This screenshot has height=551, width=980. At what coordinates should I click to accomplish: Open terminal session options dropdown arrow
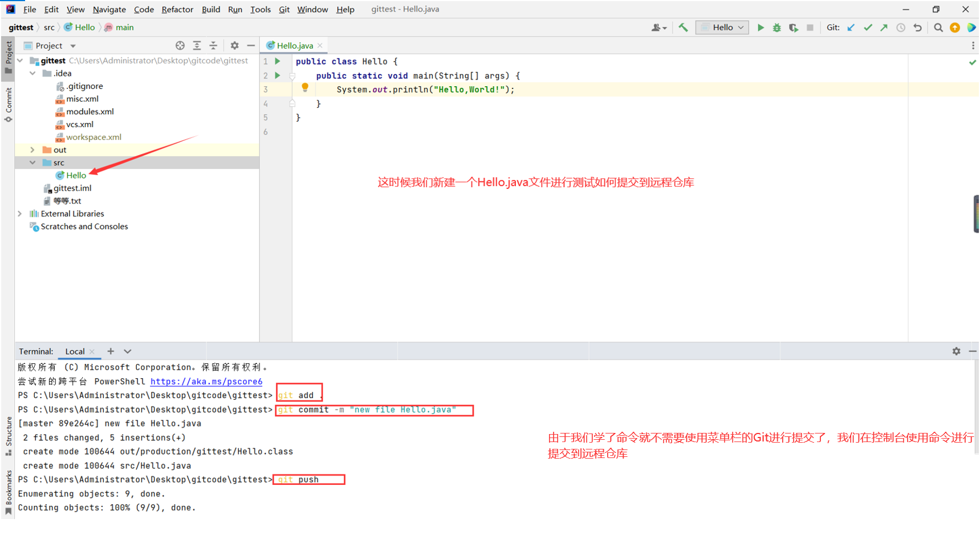coord(127,351)
